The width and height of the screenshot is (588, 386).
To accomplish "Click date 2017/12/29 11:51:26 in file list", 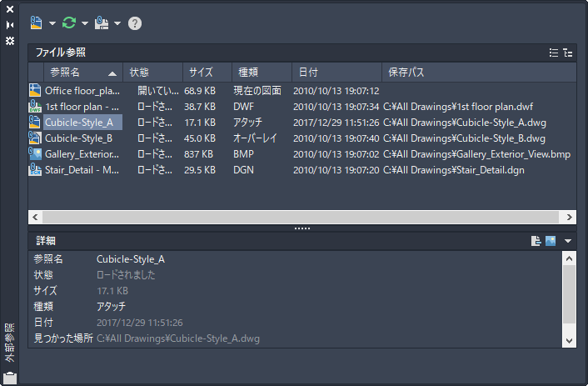I will (336, 123).
